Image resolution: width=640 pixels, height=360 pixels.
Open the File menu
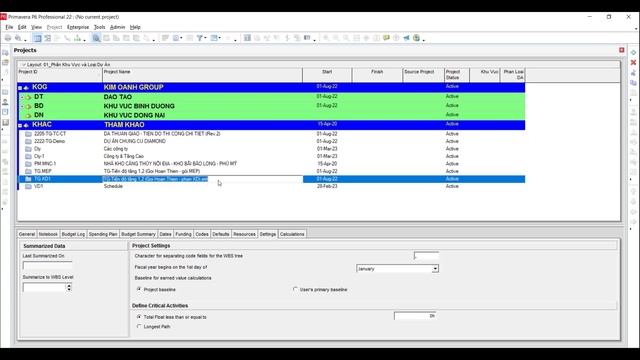9,27
